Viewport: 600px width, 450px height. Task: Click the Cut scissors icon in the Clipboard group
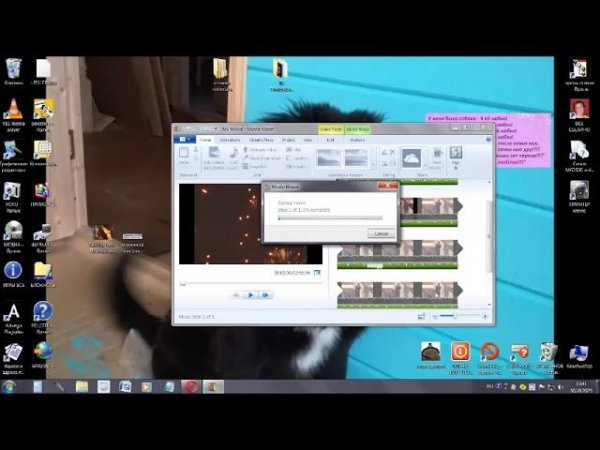[196, 150]
